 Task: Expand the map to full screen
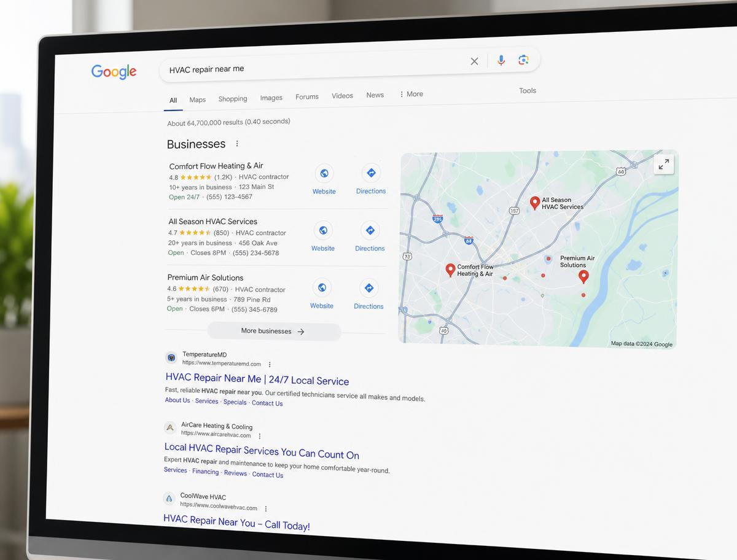point(664,164)
